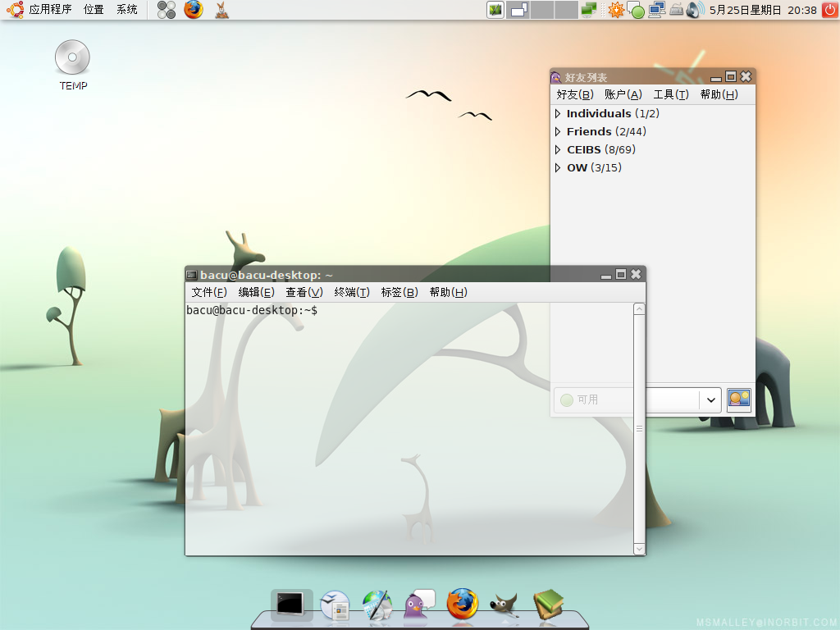840x630 pixels.
Task: Click the show desktop button in the top panel
Action: pos(495,10)
